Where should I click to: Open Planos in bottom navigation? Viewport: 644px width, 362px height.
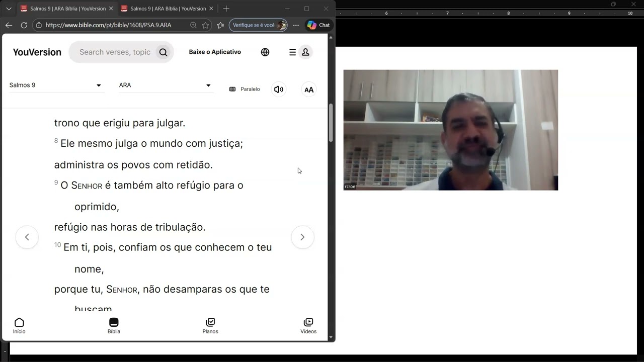click(x=210, y=326)
